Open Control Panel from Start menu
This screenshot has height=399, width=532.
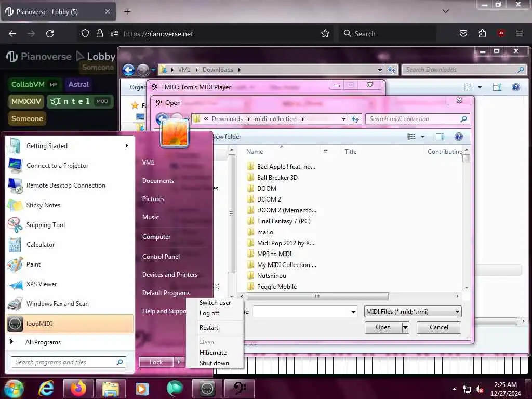pos(161,257)
